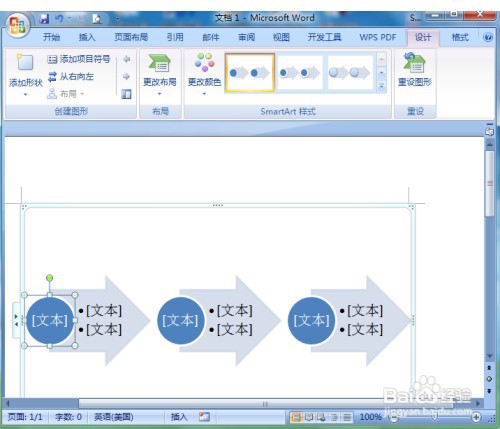Open the 插入 tab
The image size is (500, 429).
click(87, 37)
